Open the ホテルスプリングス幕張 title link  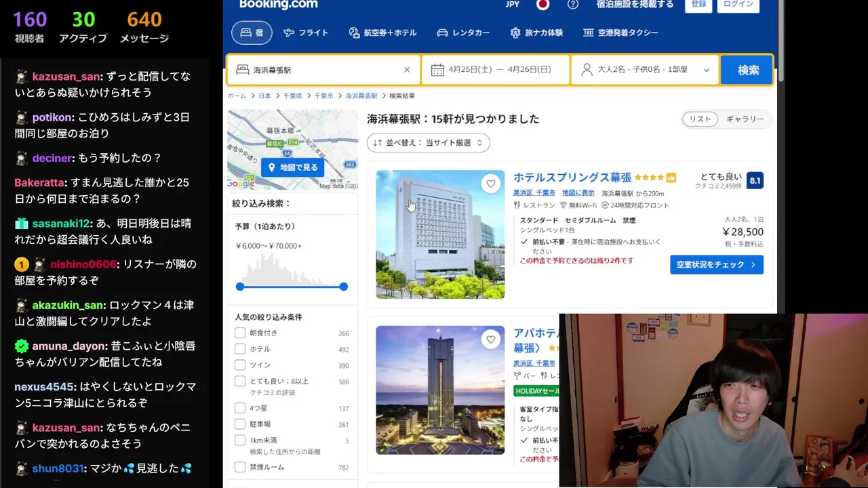tap(572, 178)
